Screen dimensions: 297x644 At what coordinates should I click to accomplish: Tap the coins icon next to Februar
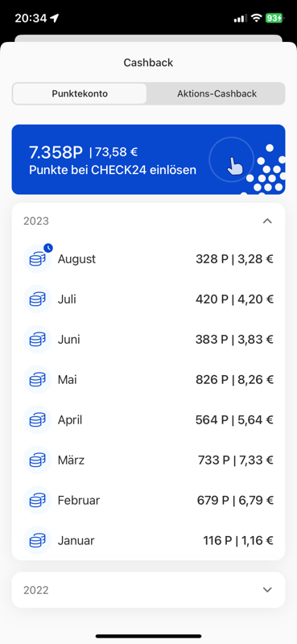[x=37, y=501]
